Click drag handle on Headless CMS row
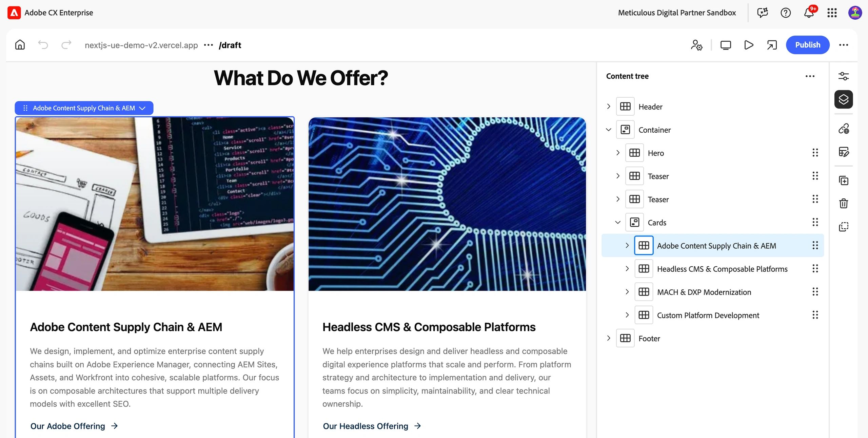 click(x=815, y=269)
